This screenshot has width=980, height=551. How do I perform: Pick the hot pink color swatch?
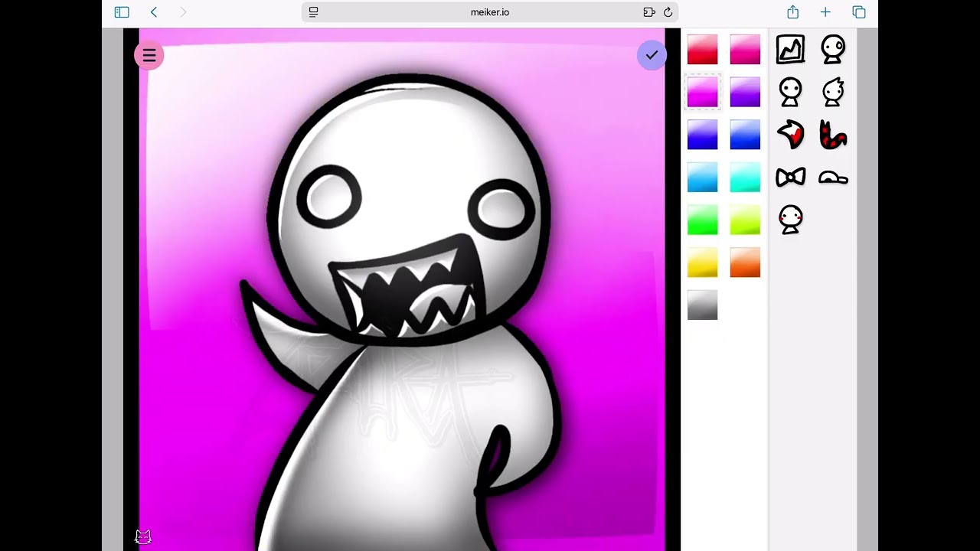[745, 50]
